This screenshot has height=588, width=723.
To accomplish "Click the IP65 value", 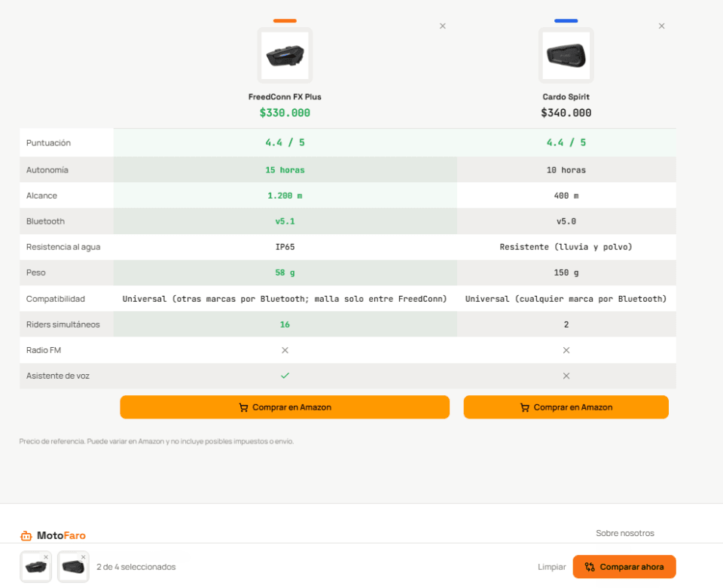I will 285,247.
